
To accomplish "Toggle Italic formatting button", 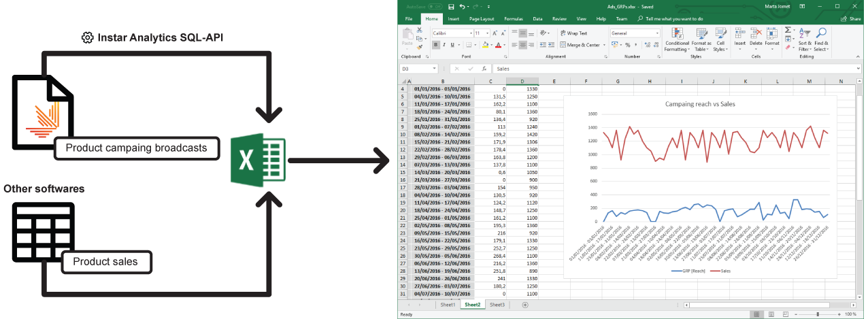I will coord(445,45).
